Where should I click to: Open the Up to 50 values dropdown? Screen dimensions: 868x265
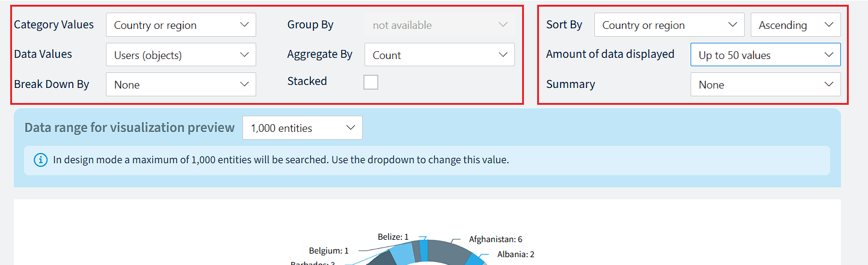click(x=766, y=55)
